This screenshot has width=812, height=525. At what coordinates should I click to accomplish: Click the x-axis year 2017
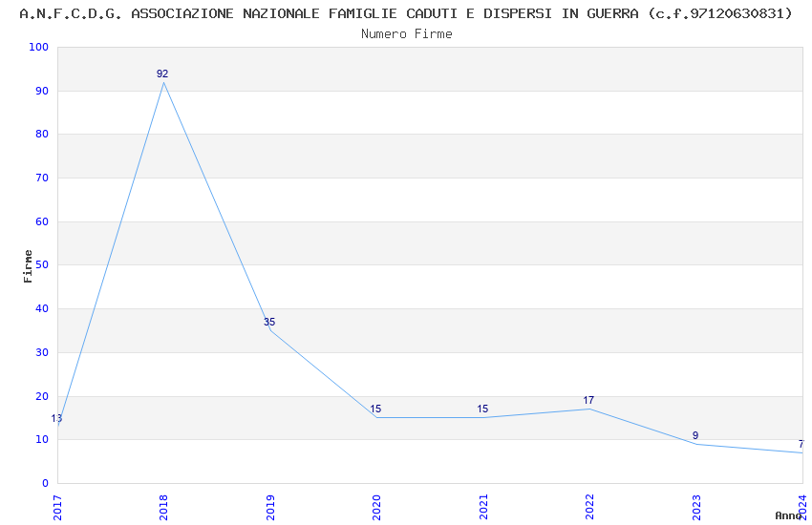point(57,508)
